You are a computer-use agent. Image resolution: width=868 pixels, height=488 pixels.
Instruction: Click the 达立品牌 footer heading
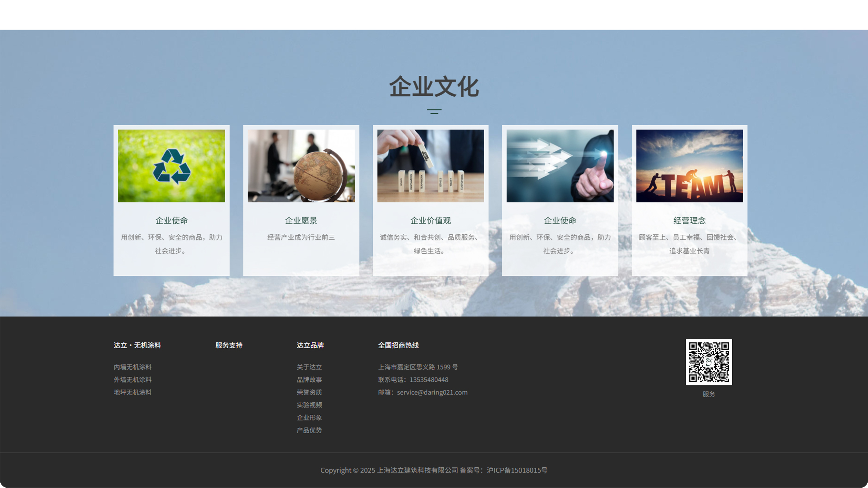310,345
